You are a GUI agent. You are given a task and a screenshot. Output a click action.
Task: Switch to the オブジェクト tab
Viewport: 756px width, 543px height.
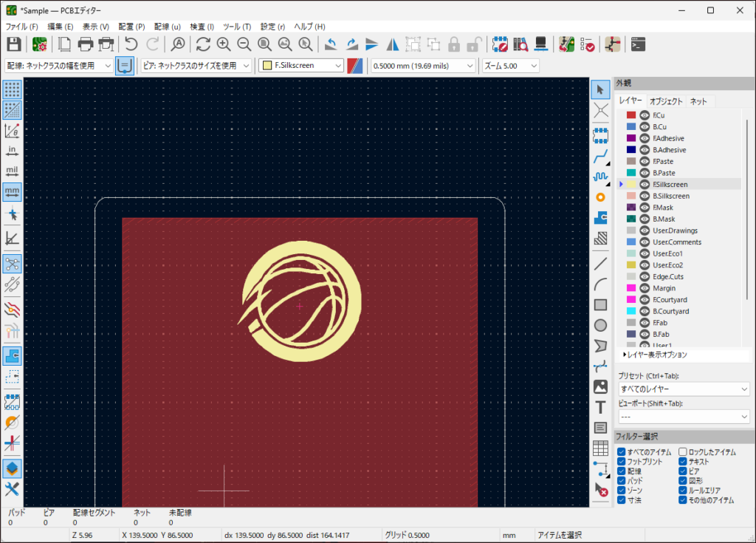[666, 101]
